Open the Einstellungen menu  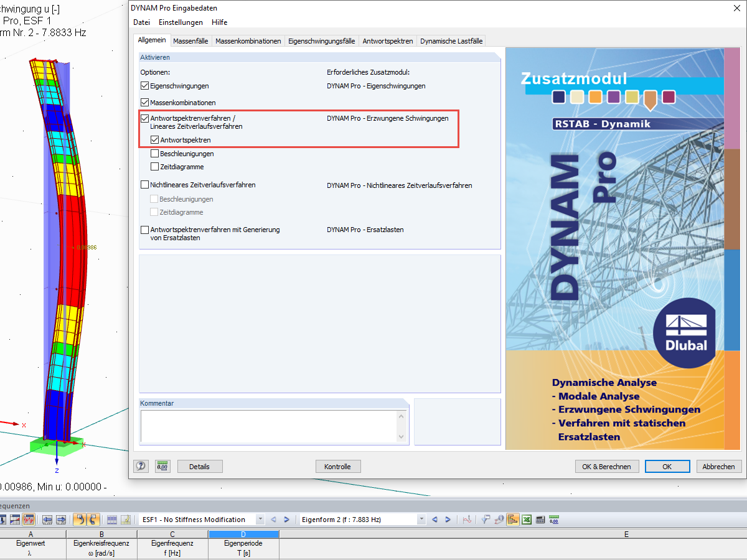(x=179, y=22)
